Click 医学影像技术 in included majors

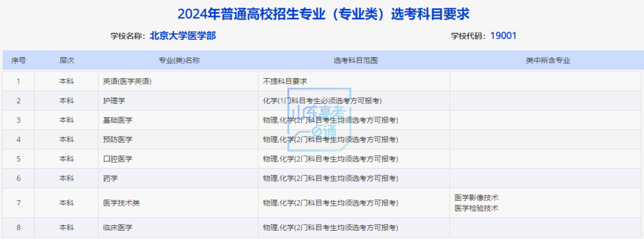pos(476,197)
